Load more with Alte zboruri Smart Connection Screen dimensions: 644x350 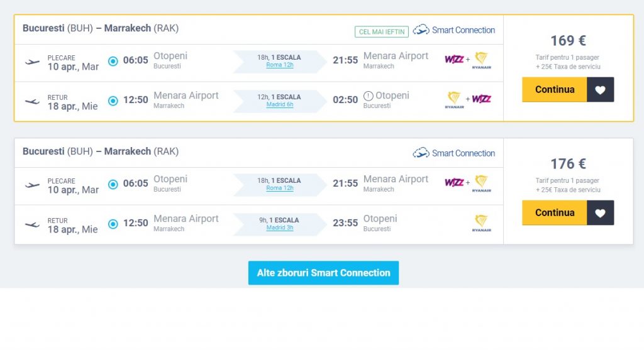click(323, 273)
